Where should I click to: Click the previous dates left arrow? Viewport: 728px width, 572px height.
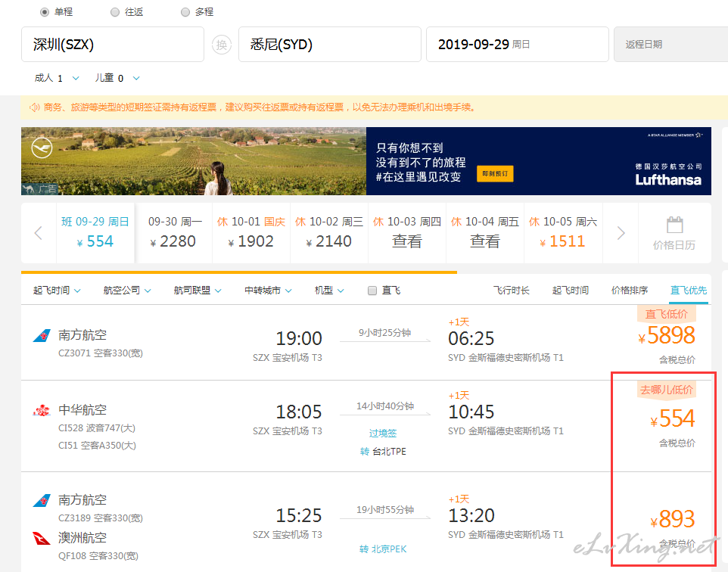(39, 232)
